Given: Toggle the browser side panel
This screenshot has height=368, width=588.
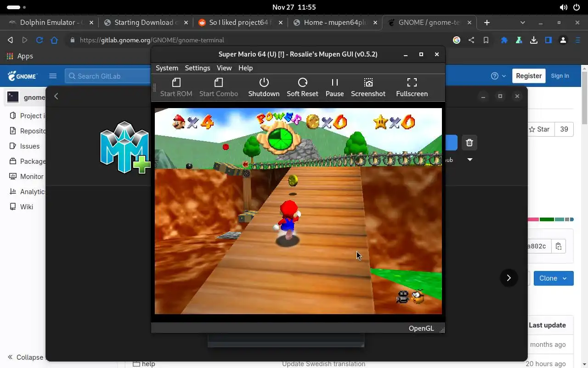Looking at the screenshot, I should pos(548,40).
